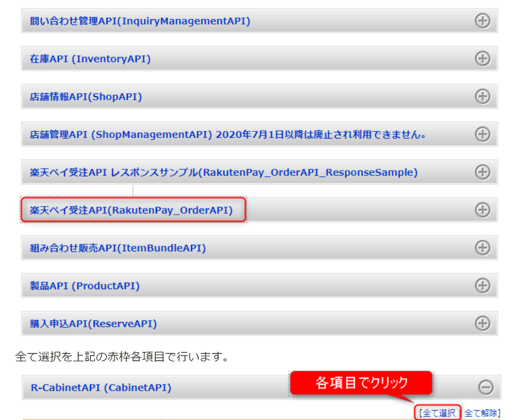The width and height of the screenshot is (522, 420).
Task: Open 組み合わせ販売API(ItemBundleAPI) heading
Action: tap(118, 248)
